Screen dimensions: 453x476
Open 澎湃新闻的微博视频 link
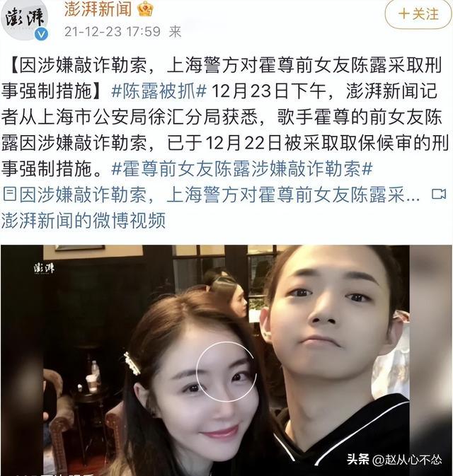pyautogui.click(x=84, y=220)
